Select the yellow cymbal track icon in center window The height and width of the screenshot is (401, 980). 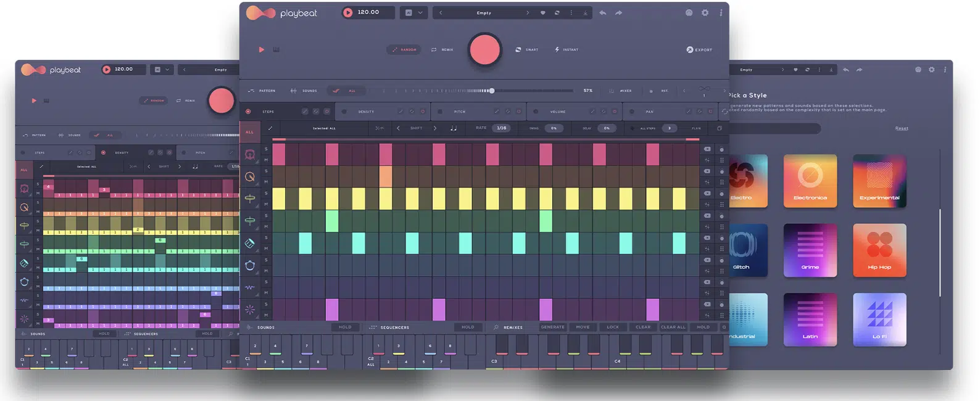tap(250, 199)
